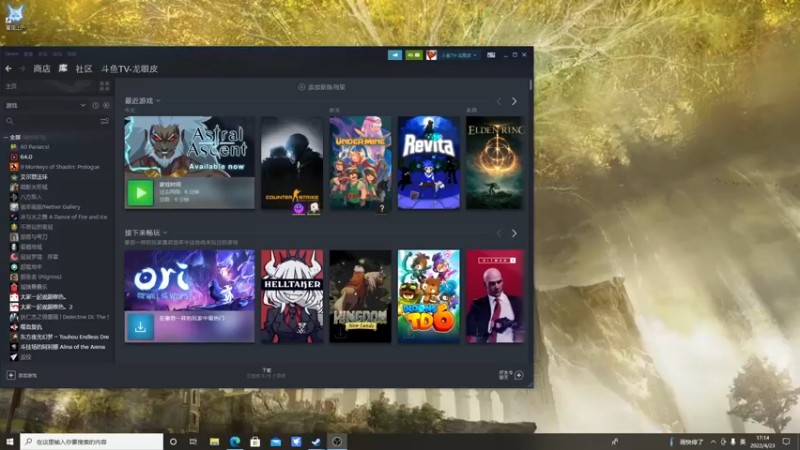The image size is (800, 450).
Task: Switch to grid view in sidebar header
Action: [105, 86]
